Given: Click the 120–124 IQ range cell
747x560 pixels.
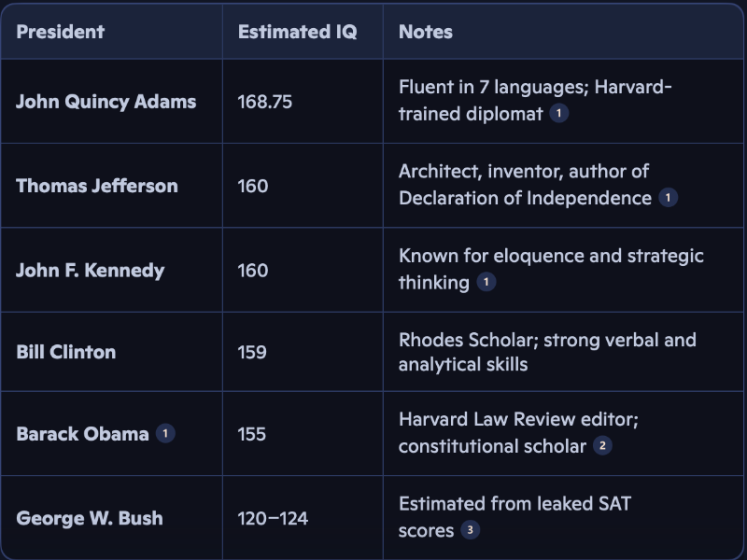Looking at the screenshot, I should 273,518.
